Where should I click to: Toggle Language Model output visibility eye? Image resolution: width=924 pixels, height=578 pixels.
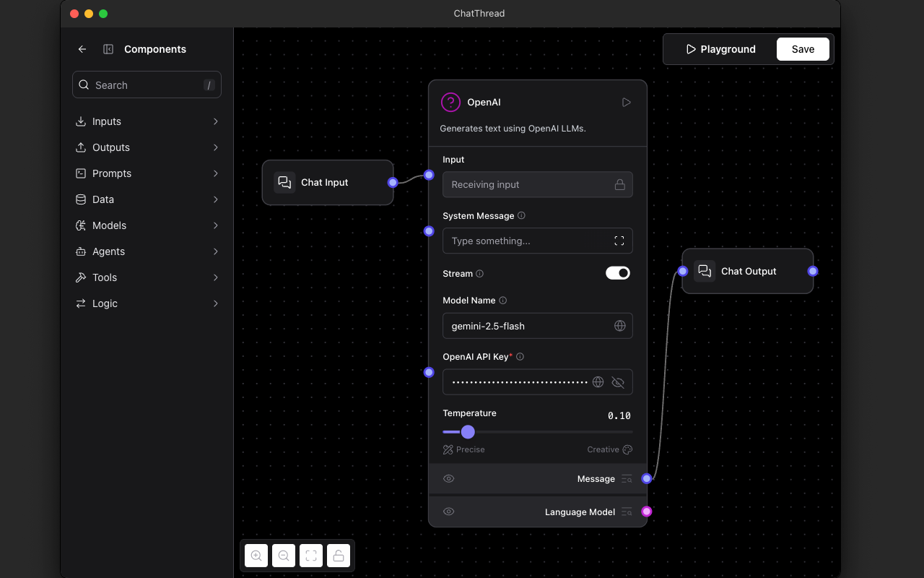point(448,512)
